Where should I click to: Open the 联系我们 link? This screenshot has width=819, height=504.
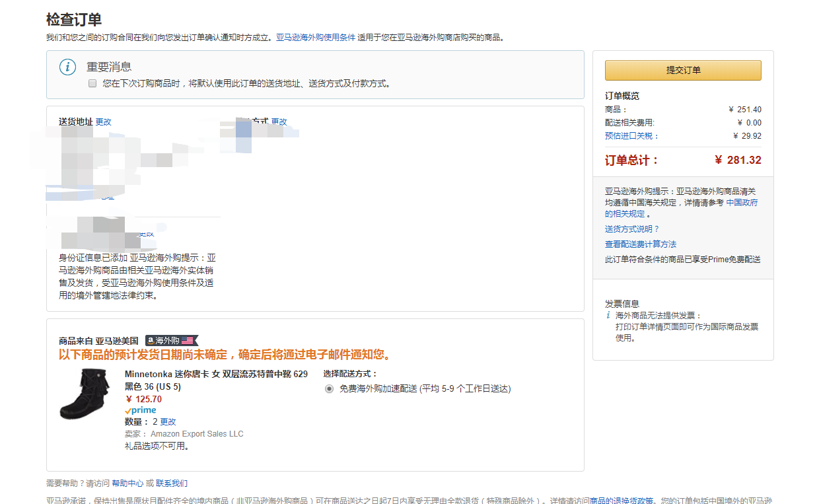[172, 484]
